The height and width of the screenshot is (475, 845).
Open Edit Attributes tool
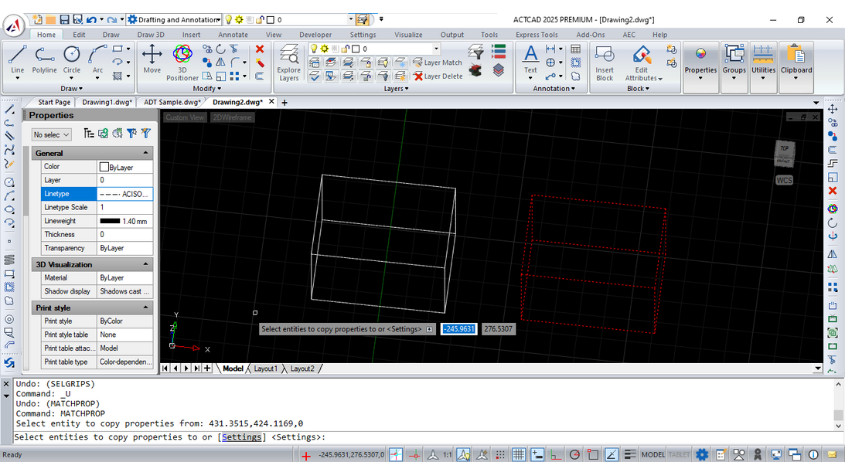[641, 63]
